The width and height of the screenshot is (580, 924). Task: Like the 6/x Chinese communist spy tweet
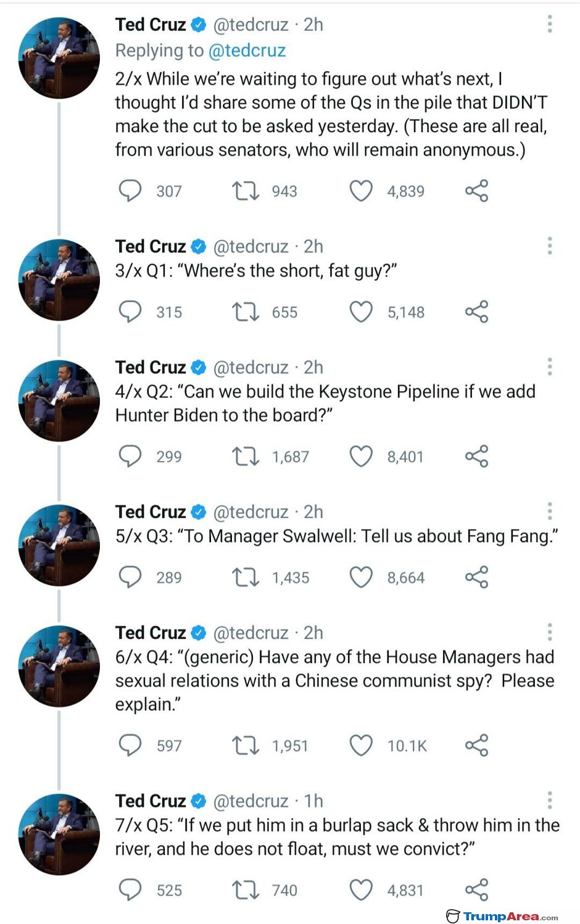(361, 745)
